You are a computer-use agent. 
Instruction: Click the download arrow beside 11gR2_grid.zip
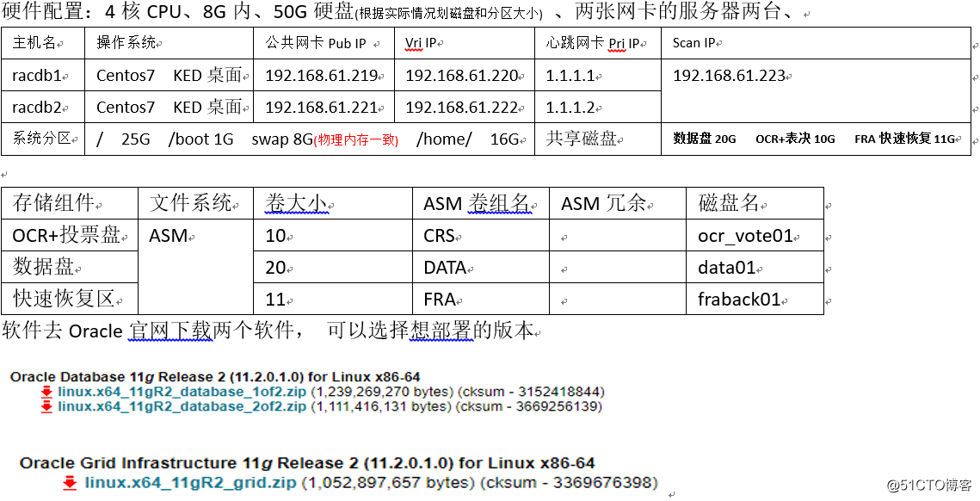pos(70,483)
